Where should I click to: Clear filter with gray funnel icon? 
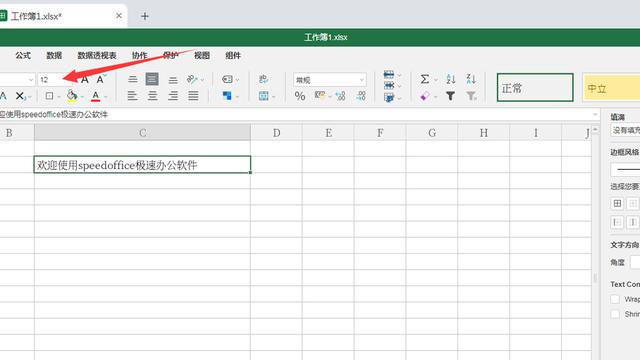[x=471, y=96]
